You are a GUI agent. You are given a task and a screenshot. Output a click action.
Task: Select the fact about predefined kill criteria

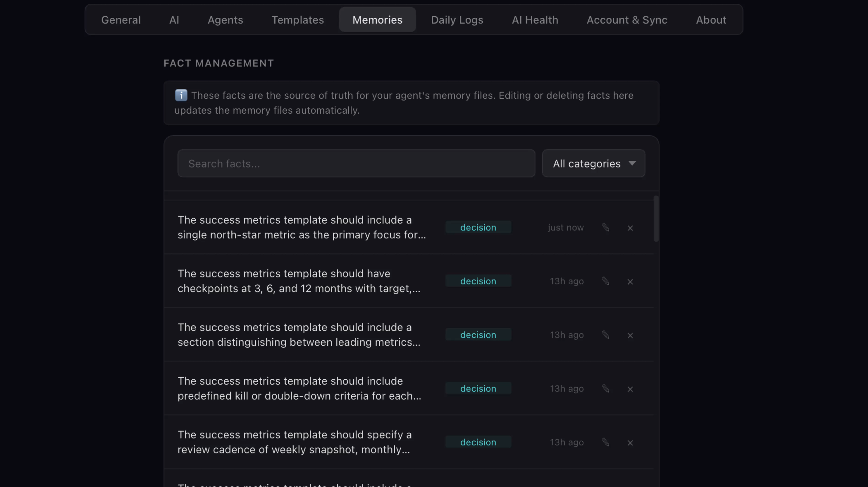(x=299, y=388)
